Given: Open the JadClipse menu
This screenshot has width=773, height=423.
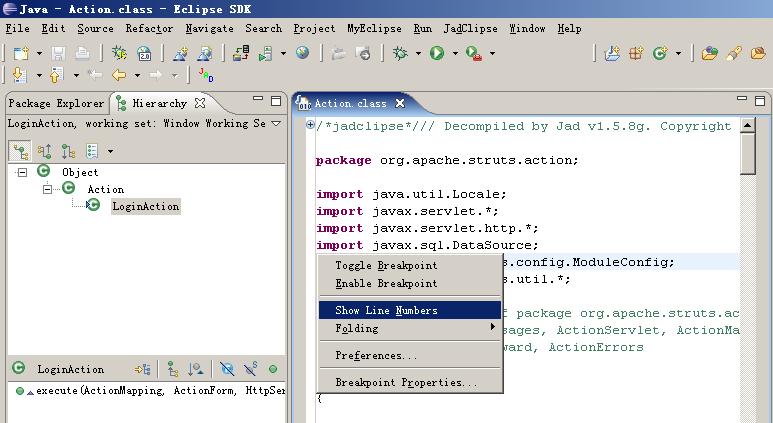Looking at the screenshot, I should click(x=470, y=29).
